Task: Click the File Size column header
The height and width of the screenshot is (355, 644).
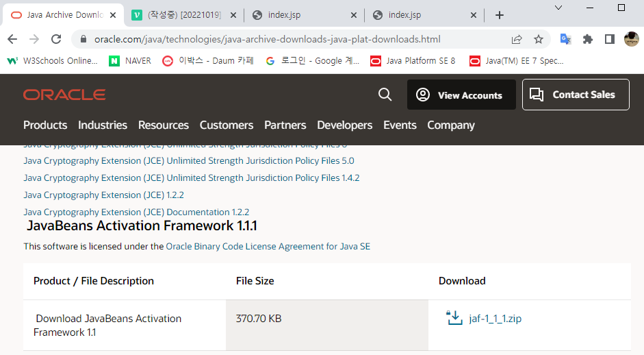Action: point(255,281)
